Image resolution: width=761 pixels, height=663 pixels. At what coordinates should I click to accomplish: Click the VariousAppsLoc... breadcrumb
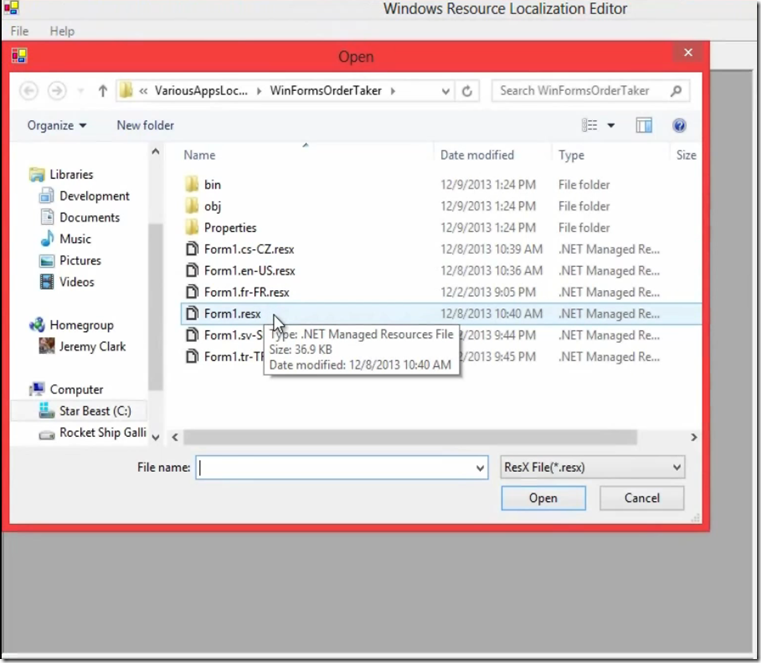pyautogui.click(x=201, y=91)
